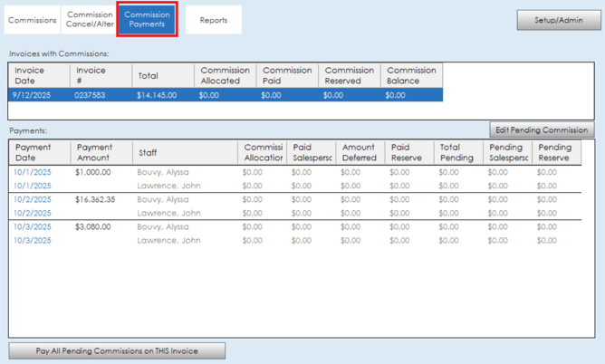Select invoice row number 0237583
The width and height of the screenshot is (605, 364).
click(91, 95)
